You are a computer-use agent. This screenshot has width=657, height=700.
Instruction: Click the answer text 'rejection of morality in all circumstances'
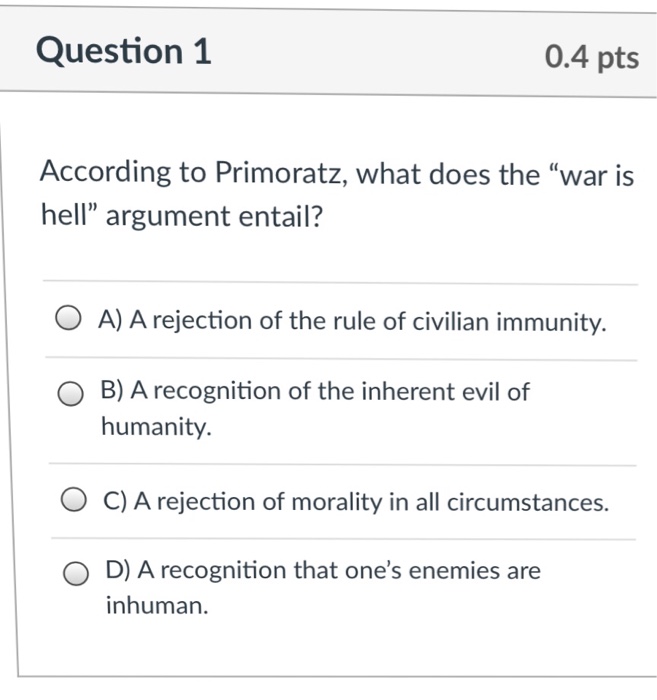(x=382, y=502)
